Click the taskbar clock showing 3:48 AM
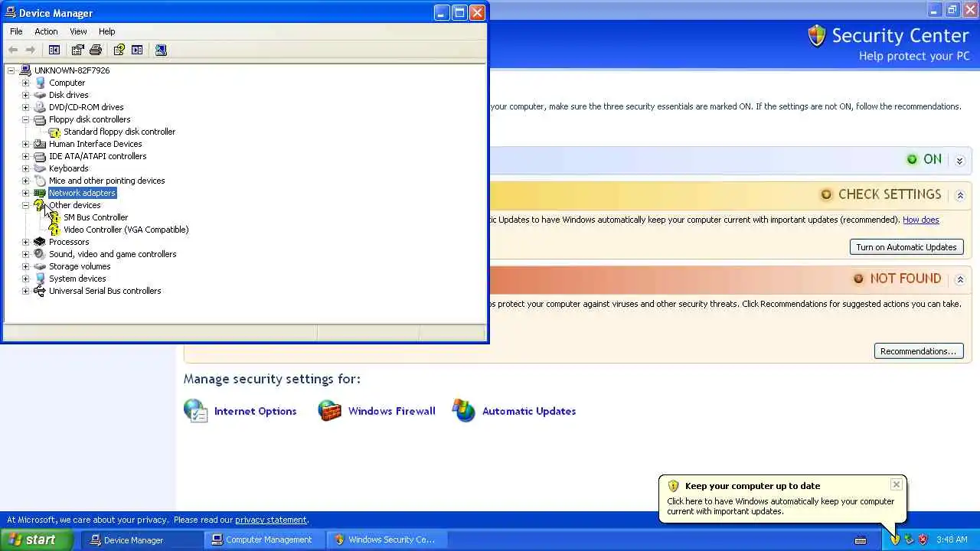Image resolution: width=980 pixels, height=551 pixels. (x=951, y=540)
